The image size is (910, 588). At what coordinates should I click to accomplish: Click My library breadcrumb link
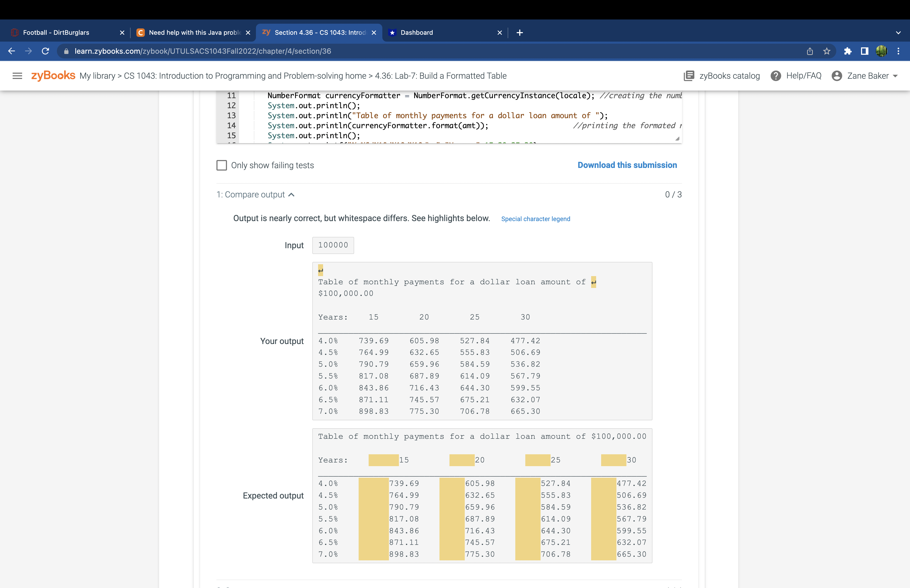coord(97,76)
